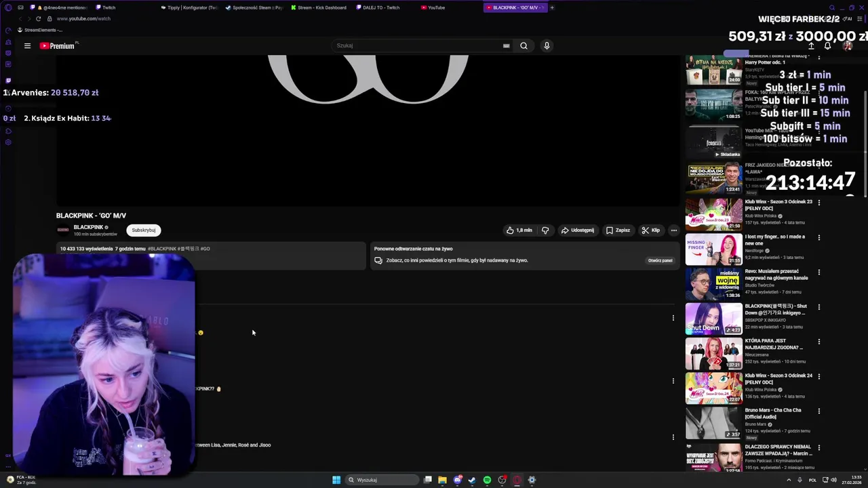Click Otwórz panel for chat replay
Viewport: 868px width, 488px height.
click(x=660, y=260)
